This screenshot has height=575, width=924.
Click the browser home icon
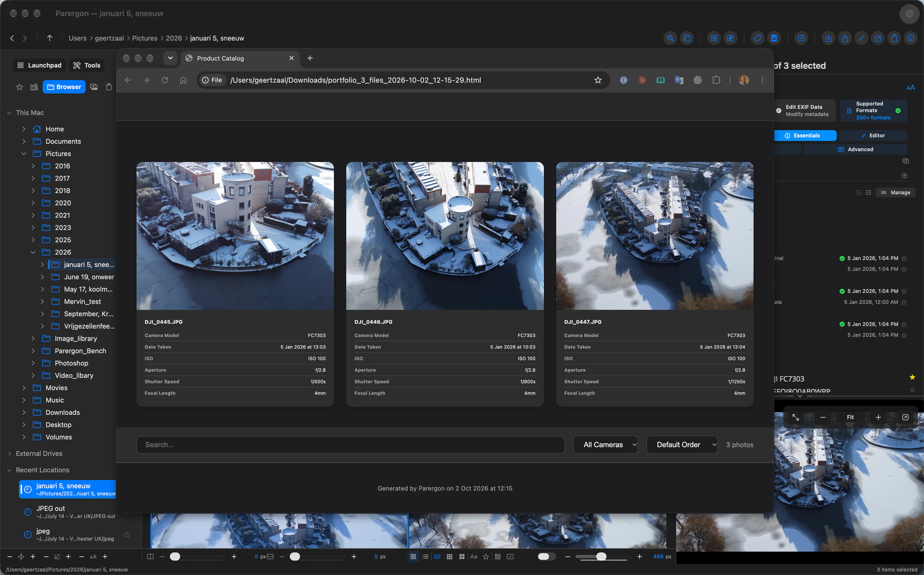point(183,80)
